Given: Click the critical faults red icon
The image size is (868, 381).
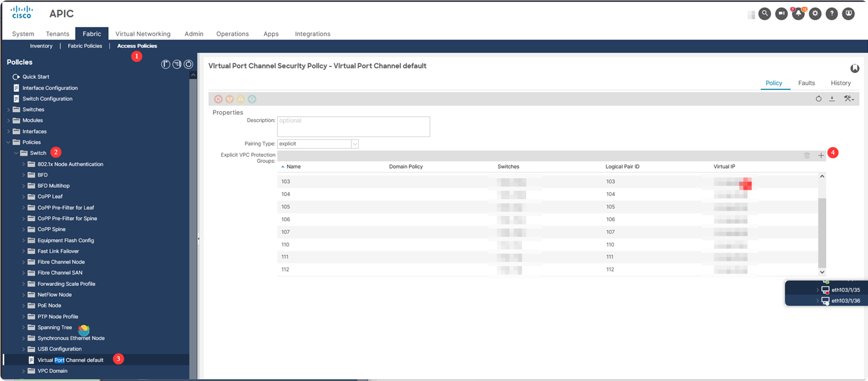Looking at the screenshot, I should coord(218,99).
